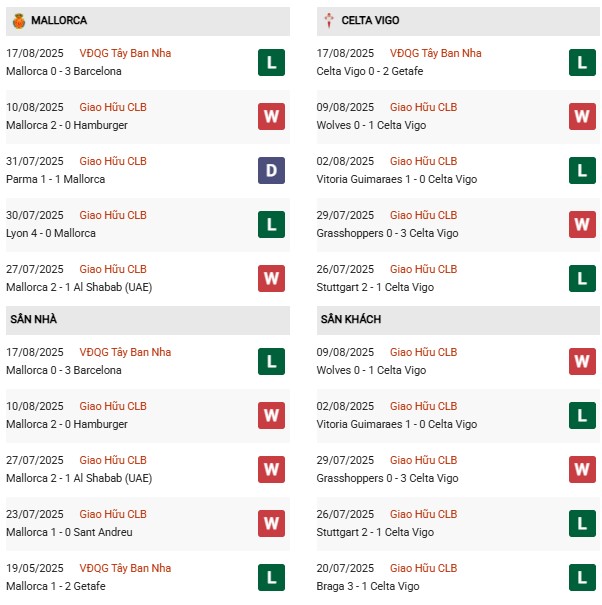602x605 pixels.
Task: Click the L badge for Braga 3-1 Celta Vigo
Action: click(582, 578)
